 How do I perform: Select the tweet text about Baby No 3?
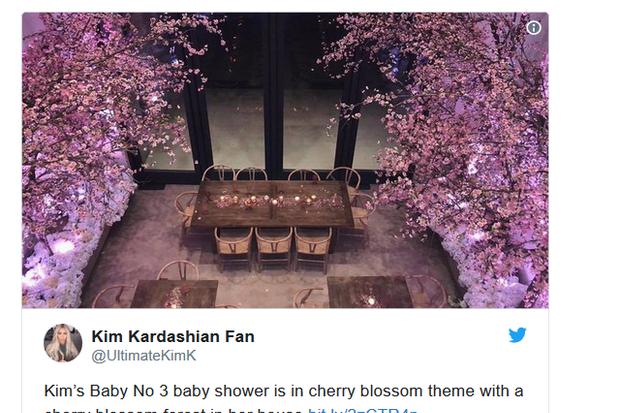[x=284, y=399]
